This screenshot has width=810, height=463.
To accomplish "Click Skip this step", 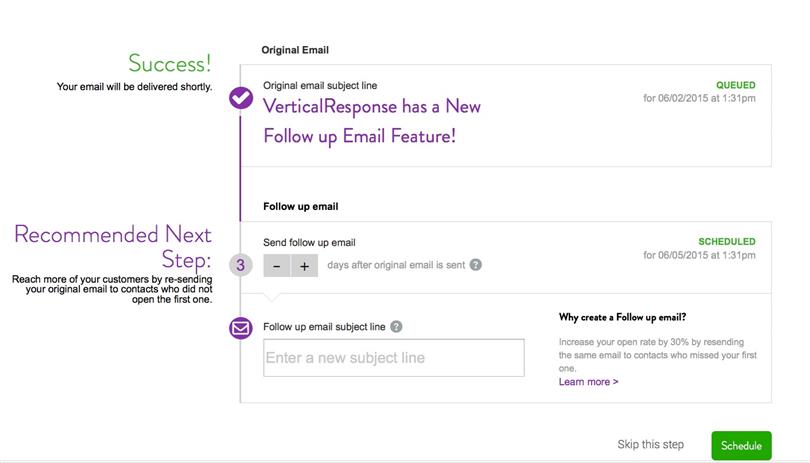I will (x=650, y=444).
